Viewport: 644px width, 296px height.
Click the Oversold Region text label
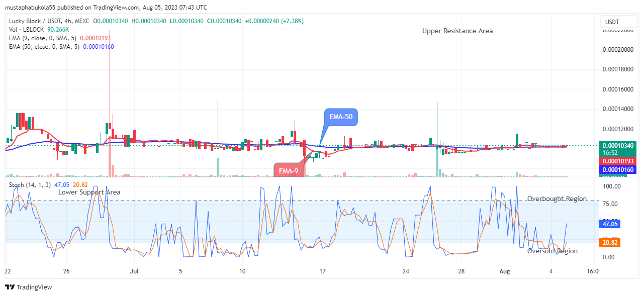click(x=553, y=251)
